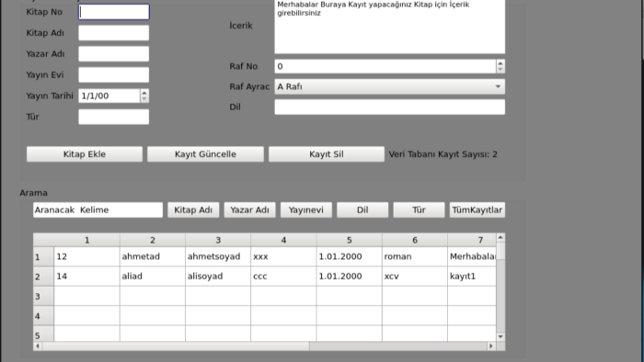The width and height of the screenshot is (644, 362).
Task: Click the Kayıt Güncelle button
Action: (205, 154)
